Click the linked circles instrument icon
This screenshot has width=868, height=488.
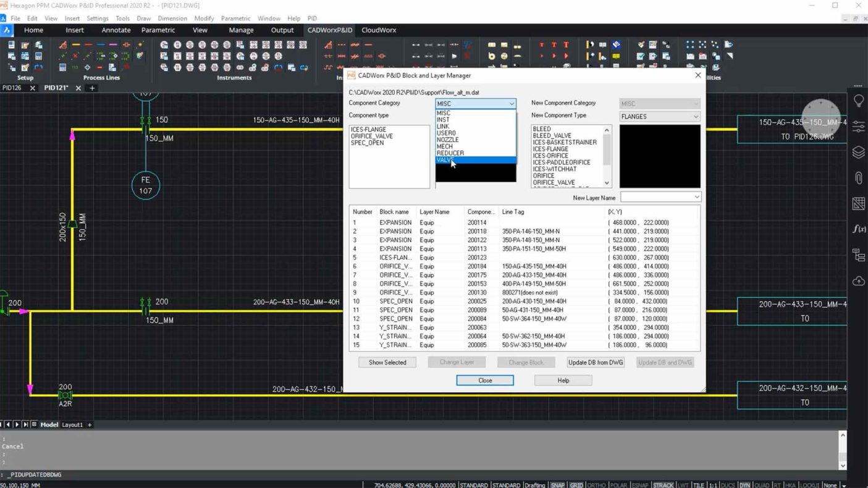[240, 67]
